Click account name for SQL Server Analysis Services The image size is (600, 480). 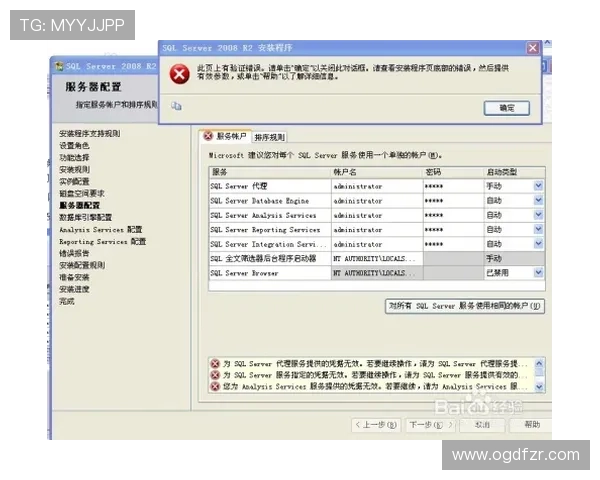(x=377, y=216)
